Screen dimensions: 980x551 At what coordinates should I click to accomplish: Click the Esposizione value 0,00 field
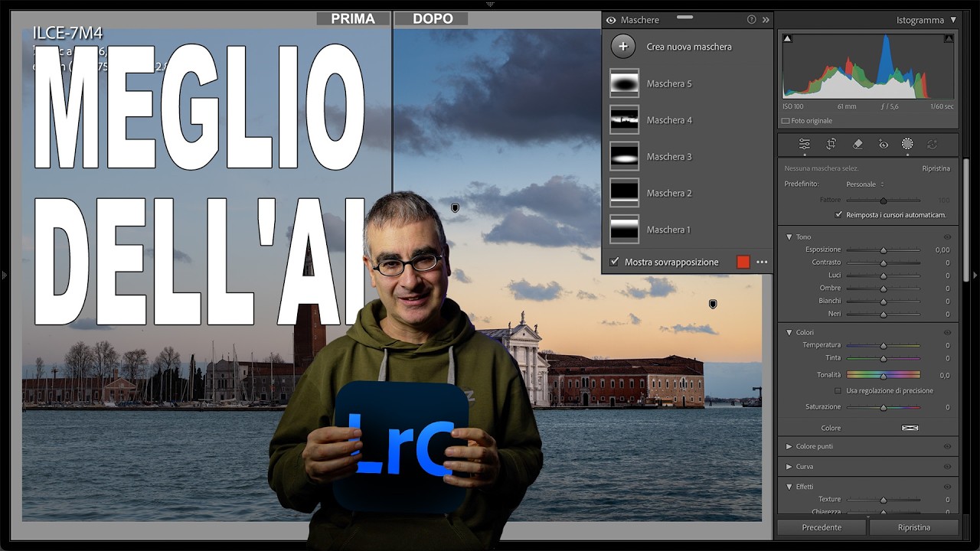point(942,250)
